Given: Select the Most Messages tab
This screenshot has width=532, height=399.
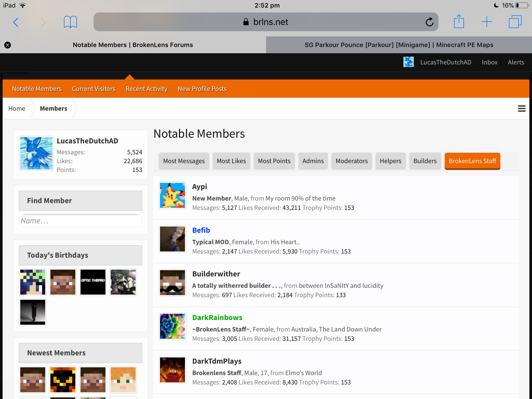Looking at the screenshot, I should [184, 161].
